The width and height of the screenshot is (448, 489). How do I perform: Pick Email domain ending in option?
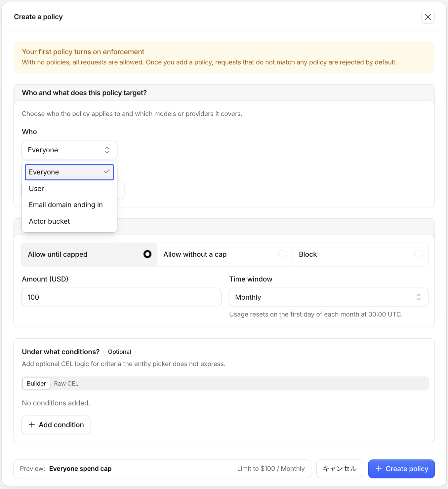(x=69, y=205)
